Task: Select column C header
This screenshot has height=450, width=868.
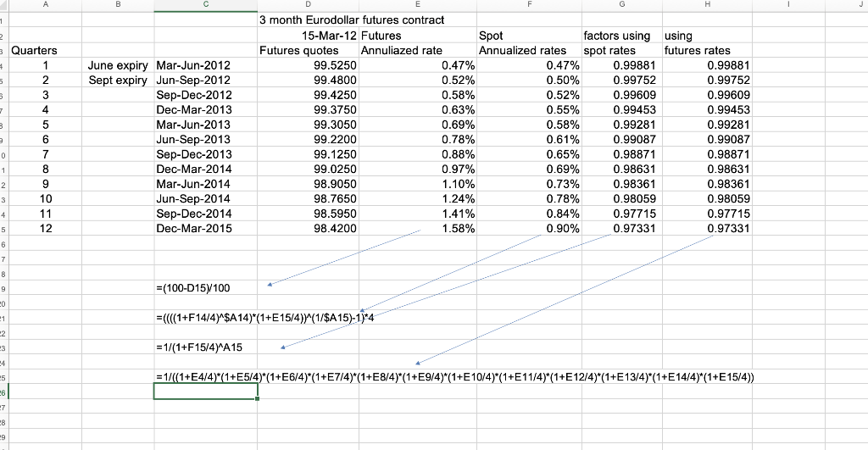Action: point(205,4)
